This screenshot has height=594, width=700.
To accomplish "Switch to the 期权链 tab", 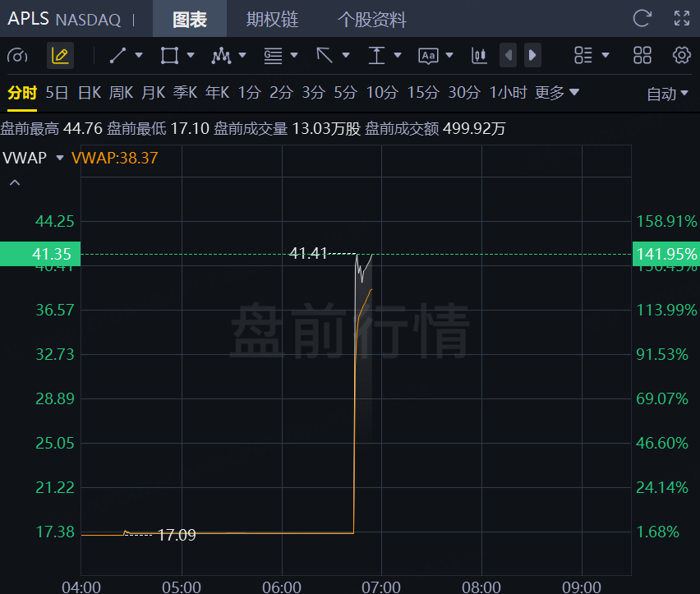I will (272, 19).
